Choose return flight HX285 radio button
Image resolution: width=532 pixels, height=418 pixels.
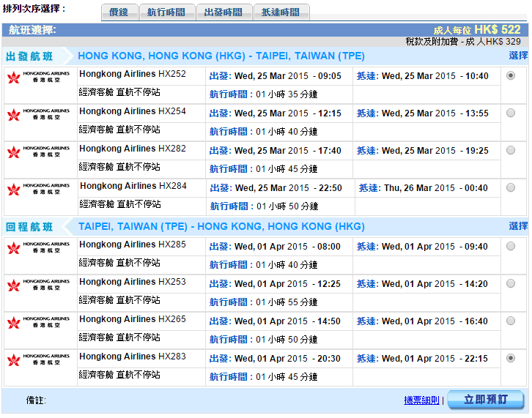point(511,246)
